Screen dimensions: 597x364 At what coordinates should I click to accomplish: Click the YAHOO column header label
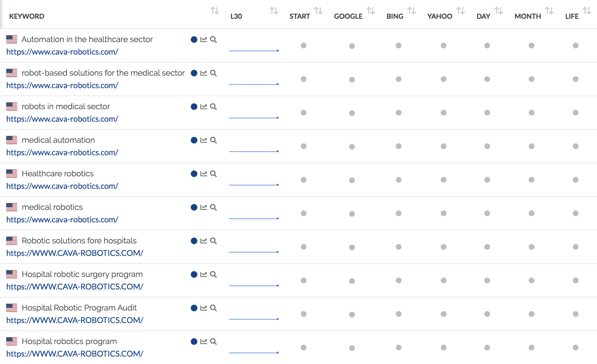pos(440,16)
